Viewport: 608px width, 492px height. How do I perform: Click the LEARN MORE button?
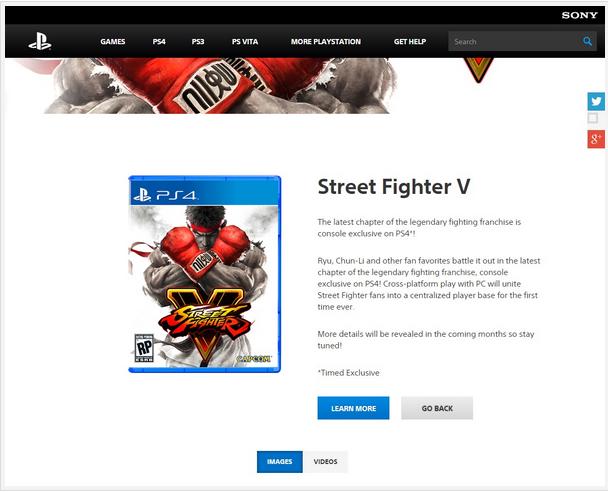point(353,408)
